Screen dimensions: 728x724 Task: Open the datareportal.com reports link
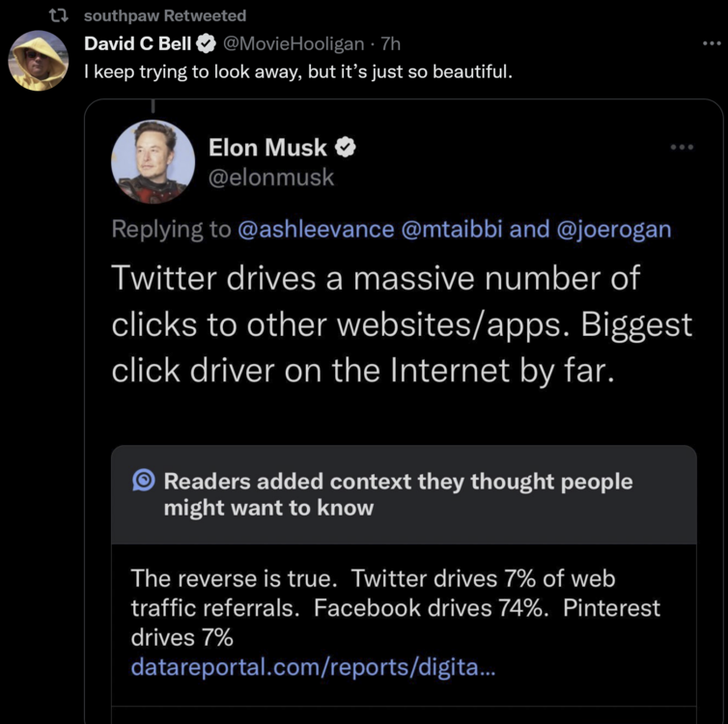click(x=313, y=665)
